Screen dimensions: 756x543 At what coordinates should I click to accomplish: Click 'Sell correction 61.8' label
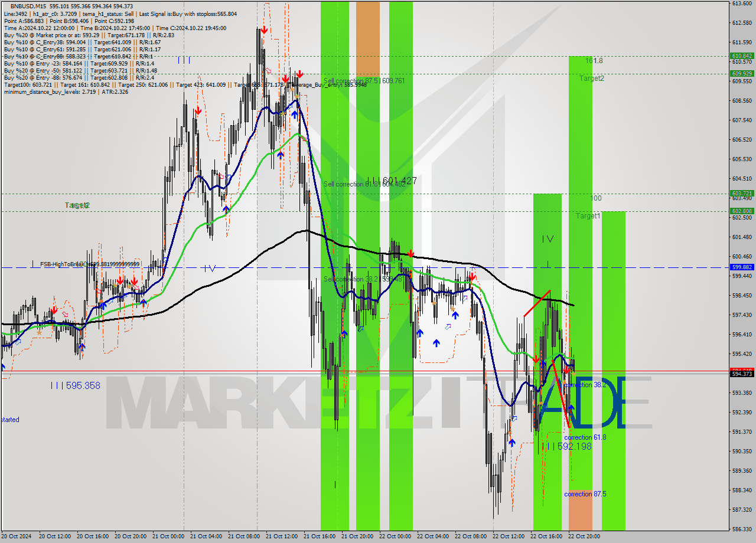coord(364,184)
